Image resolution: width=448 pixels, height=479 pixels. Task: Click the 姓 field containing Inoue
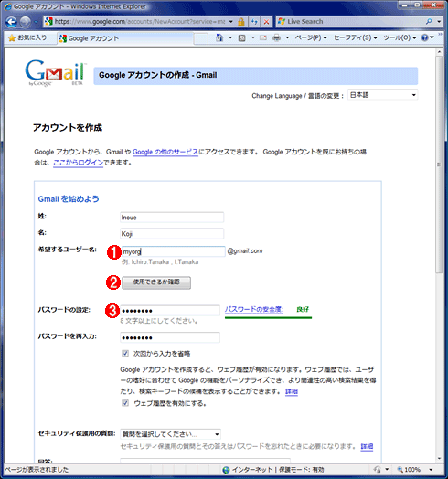point(172,218)
